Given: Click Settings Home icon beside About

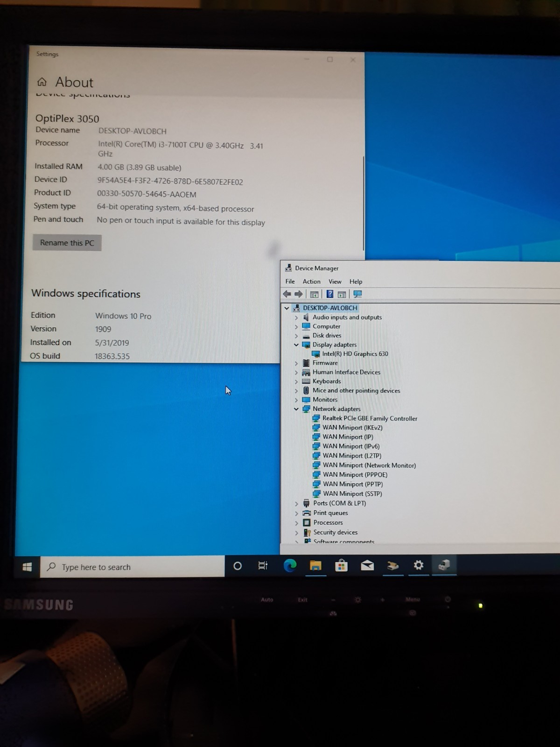Looking at the screenshot, I should coord(42,82).
